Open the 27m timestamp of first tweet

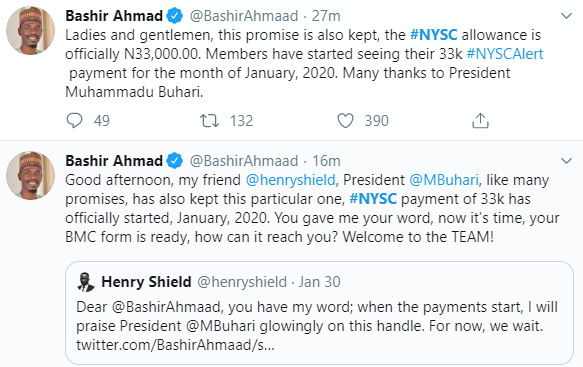[326, 16]
